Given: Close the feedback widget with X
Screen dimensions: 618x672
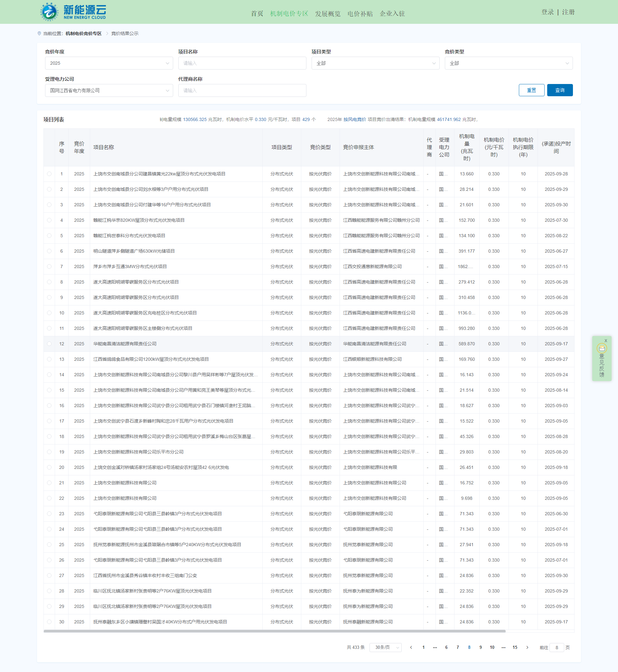Looking at the screenshot, I should pyautogui.click(x=606, y=341).
